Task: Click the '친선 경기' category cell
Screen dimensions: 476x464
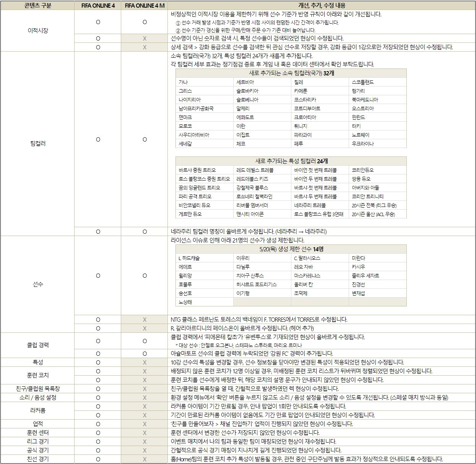Action: 38,459
